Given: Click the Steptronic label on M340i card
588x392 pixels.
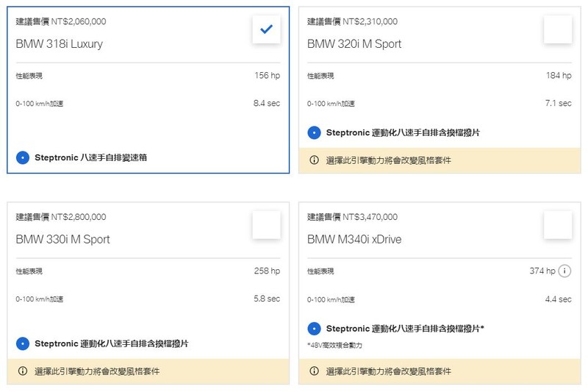Looking at the screenshot, I should (405, 329).
